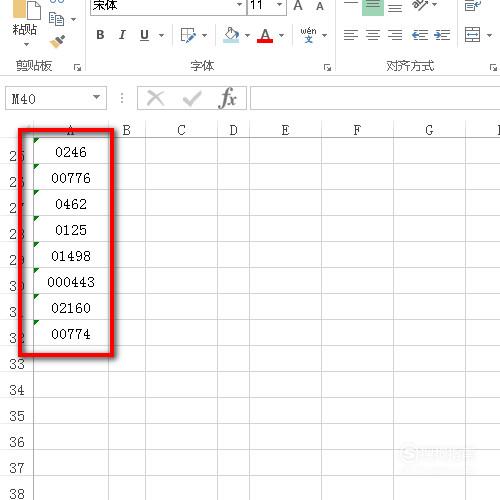Align text left
500x500 pixels.
pyautogui.click(x=351, y=35)
